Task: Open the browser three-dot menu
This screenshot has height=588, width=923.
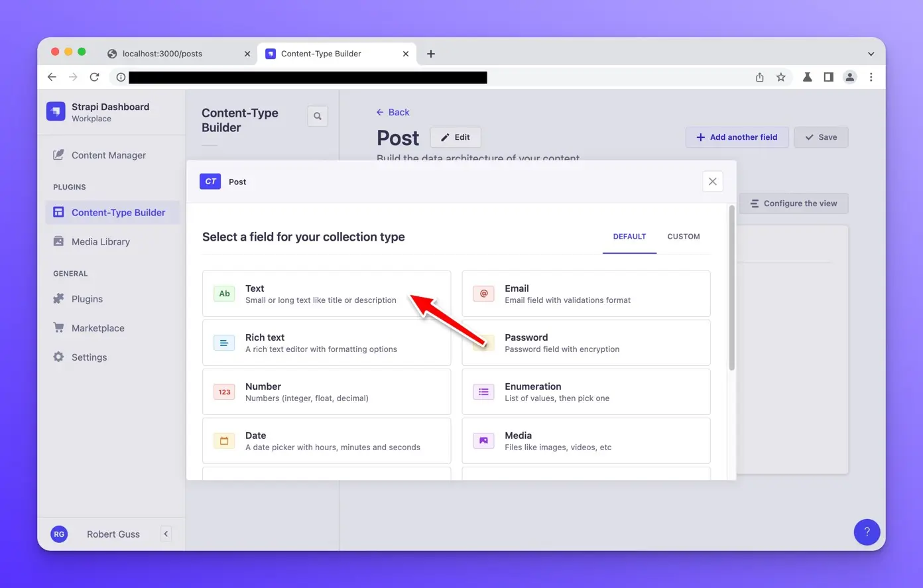Action: 871,78
